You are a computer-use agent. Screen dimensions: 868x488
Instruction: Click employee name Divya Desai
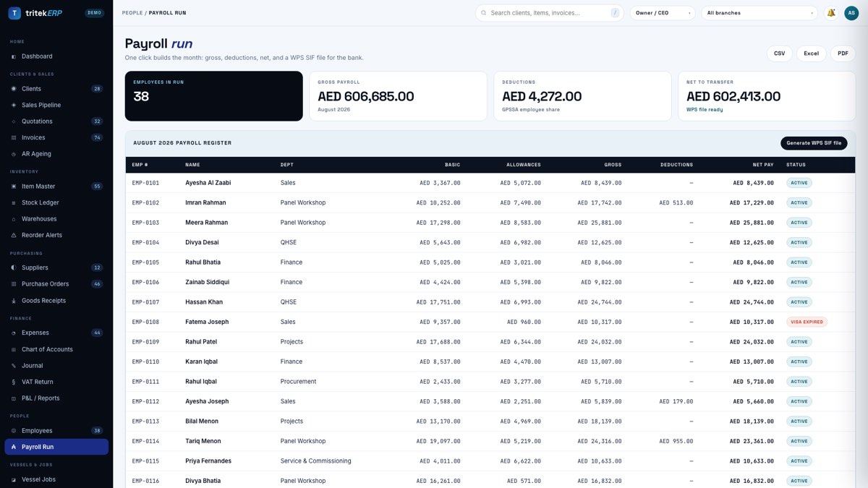(x=203, y=243)
